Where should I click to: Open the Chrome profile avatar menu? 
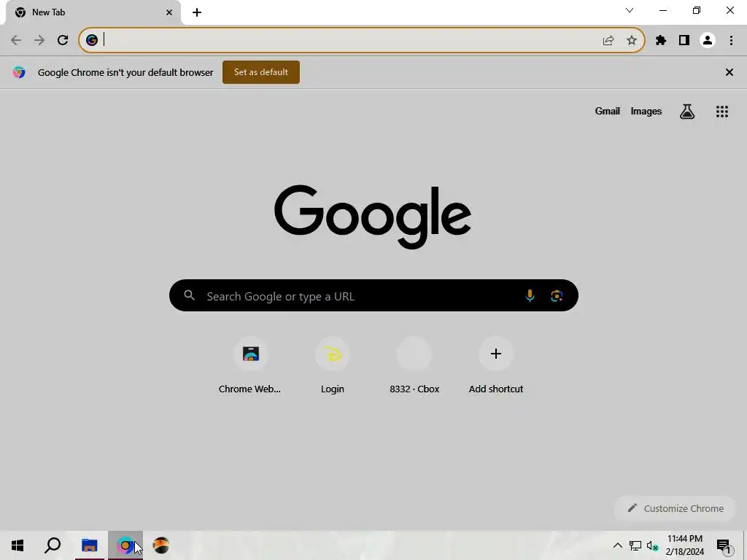coord(708,41)
